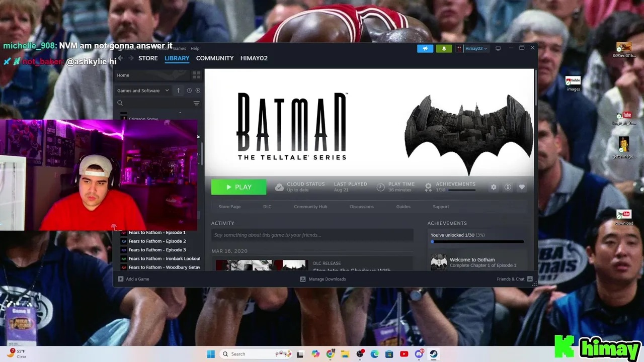Open File Explorer from taskbar
This screenshot has width=644, height=362.
[345, 354]
